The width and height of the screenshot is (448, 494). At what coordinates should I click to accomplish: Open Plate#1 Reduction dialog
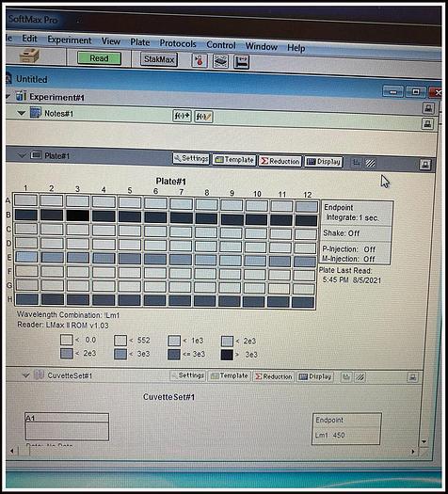pos(280,161)
